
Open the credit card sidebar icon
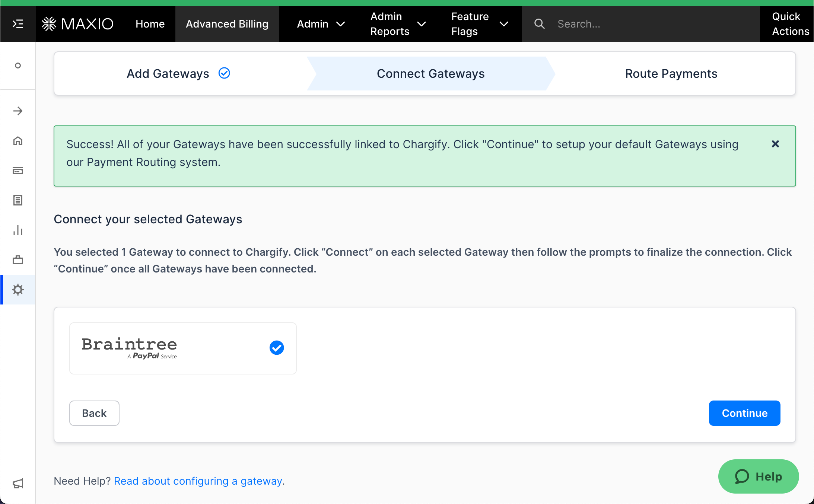click(x=18, y=170)
